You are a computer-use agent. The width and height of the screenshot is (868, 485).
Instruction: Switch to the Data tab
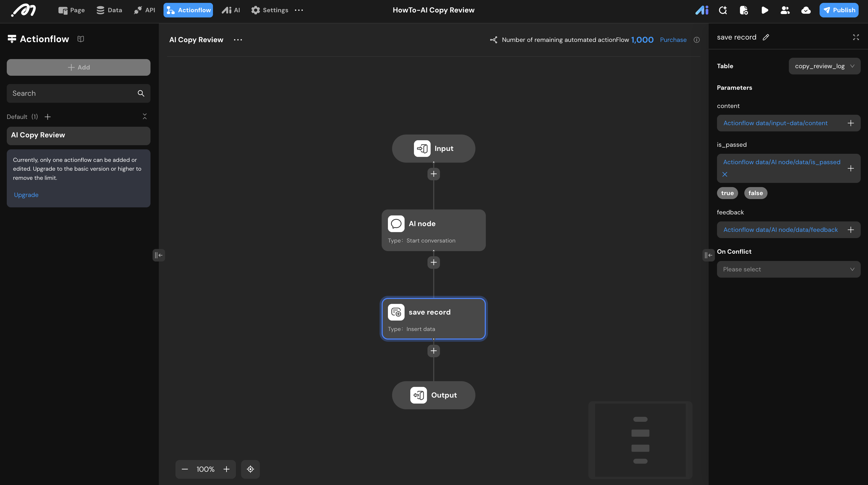109,10
